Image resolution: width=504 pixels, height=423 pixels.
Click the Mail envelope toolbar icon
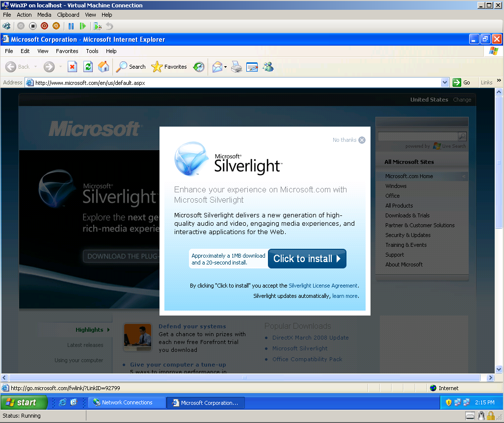click(x=217, y=67)
